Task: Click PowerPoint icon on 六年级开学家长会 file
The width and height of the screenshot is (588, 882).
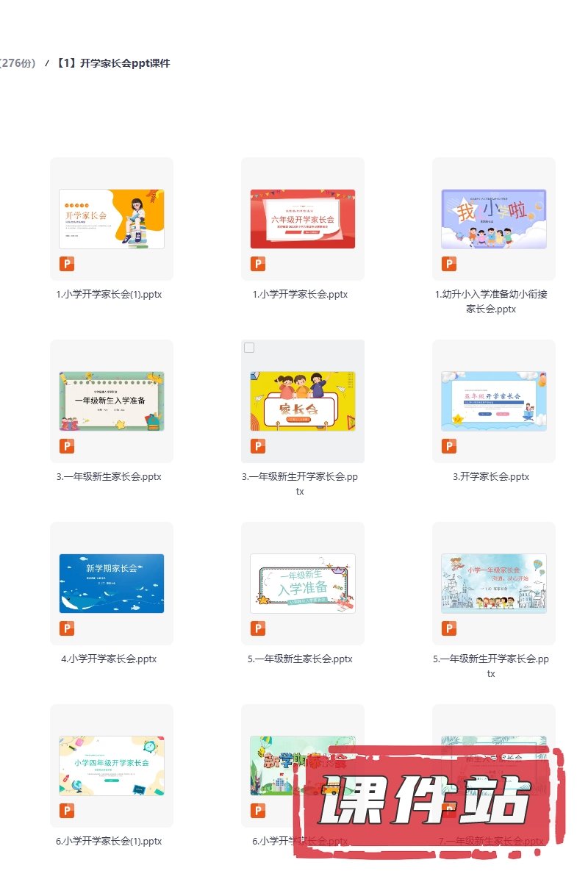Action: (258, 264)
